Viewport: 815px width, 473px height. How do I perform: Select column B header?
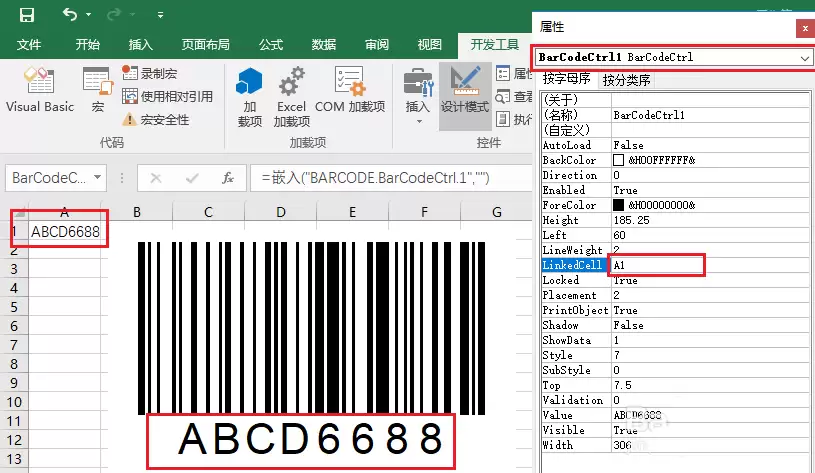pos(137,212)
